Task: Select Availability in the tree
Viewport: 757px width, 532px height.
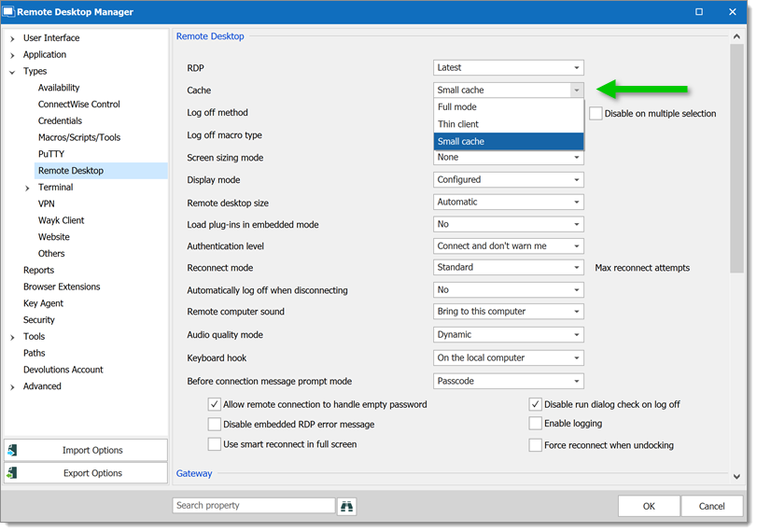Action: point(59,88)
